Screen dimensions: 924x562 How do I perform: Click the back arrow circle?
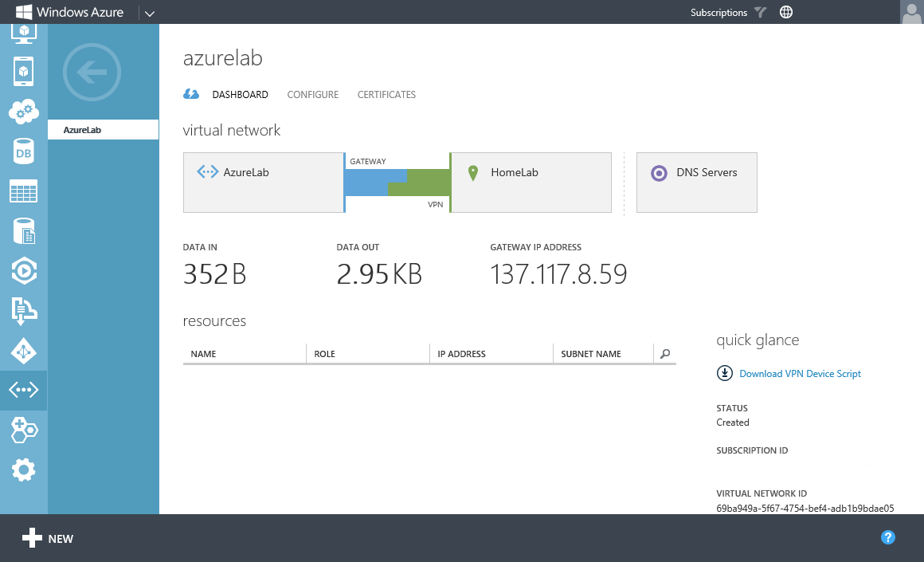92,73
